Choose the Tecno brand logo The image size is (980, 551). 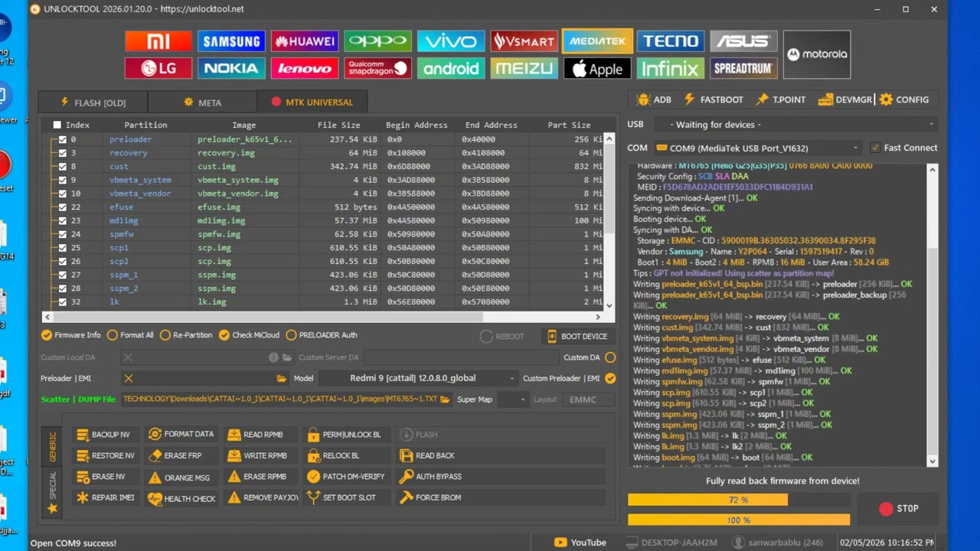point(671,41)
